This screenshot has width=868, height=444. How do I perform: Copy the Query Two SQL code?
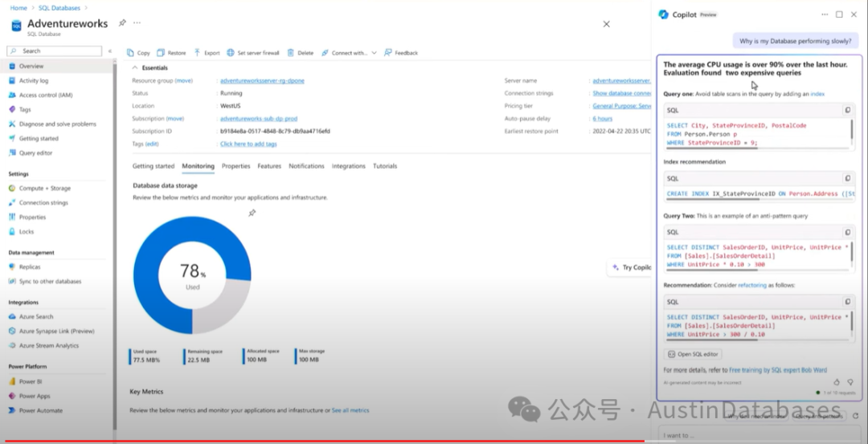coord(848,232)
